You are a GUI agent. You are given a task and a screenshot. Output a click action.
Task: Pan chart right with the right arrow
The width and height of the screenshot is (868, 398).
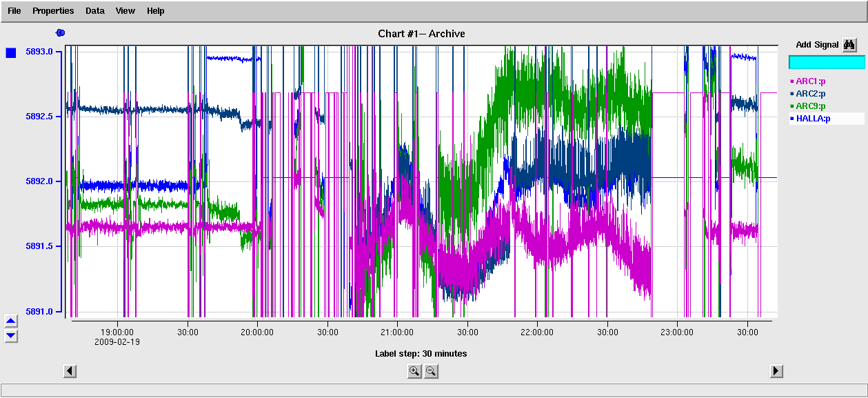(776, 371)
